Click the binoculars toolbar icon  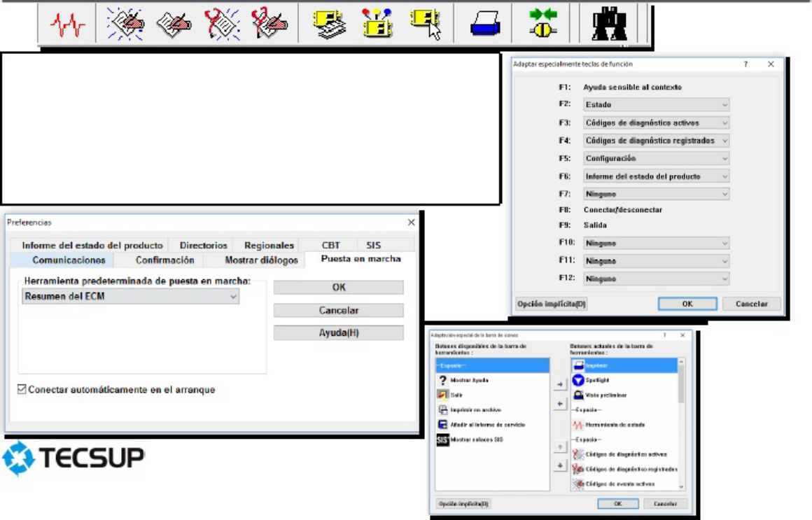click(610, 24)
